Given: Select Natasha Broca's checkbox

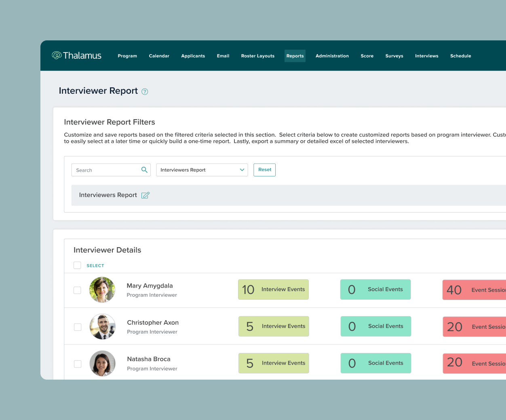Looking at the screenshot, I should pos(78,364).
